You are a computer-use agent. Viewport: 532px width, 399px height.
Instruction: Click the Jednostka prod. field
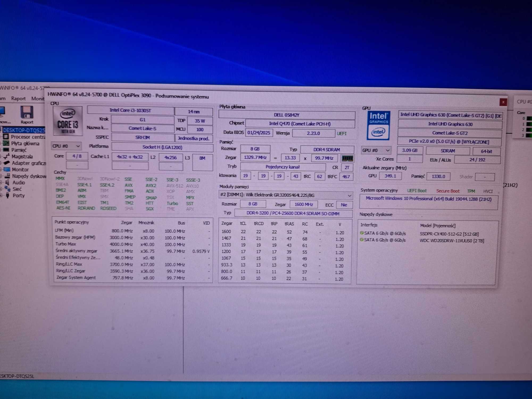[x=194, y=138]
